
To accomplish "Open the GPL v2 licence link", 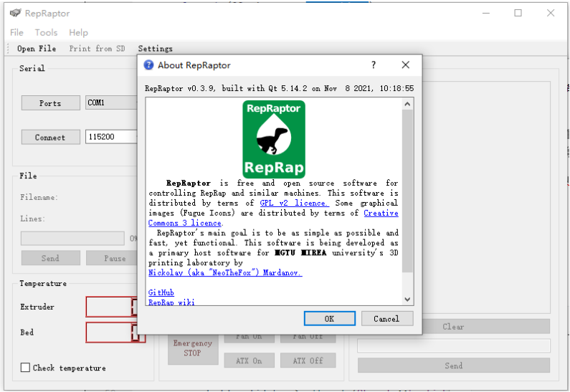I will [x=294, y=203].
